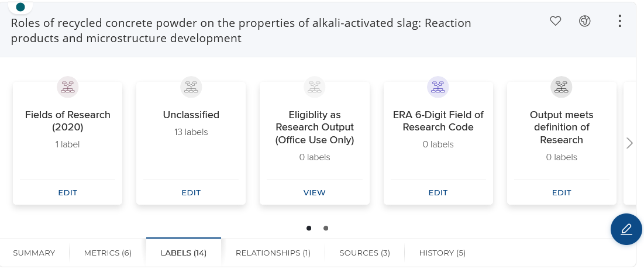Go to second carousel page dot

click(x=326, y=228)
